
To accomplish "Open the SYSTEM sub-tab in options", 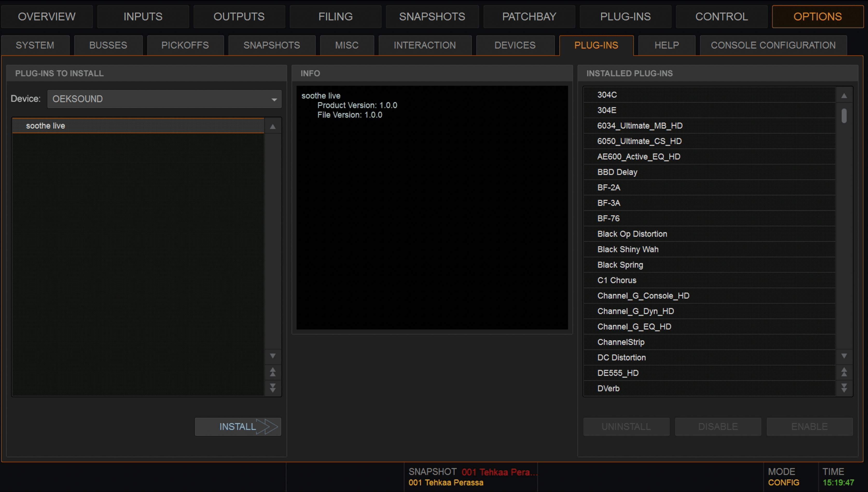I will click(x=34, y=45).
